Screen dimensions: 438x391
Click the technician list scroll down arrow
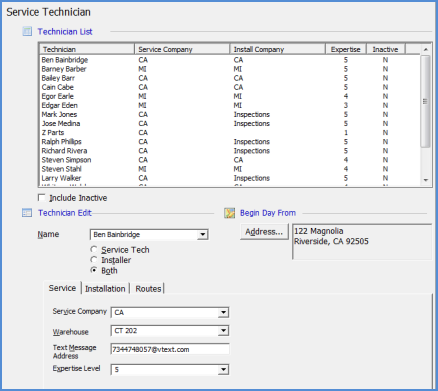pos(426,180)
